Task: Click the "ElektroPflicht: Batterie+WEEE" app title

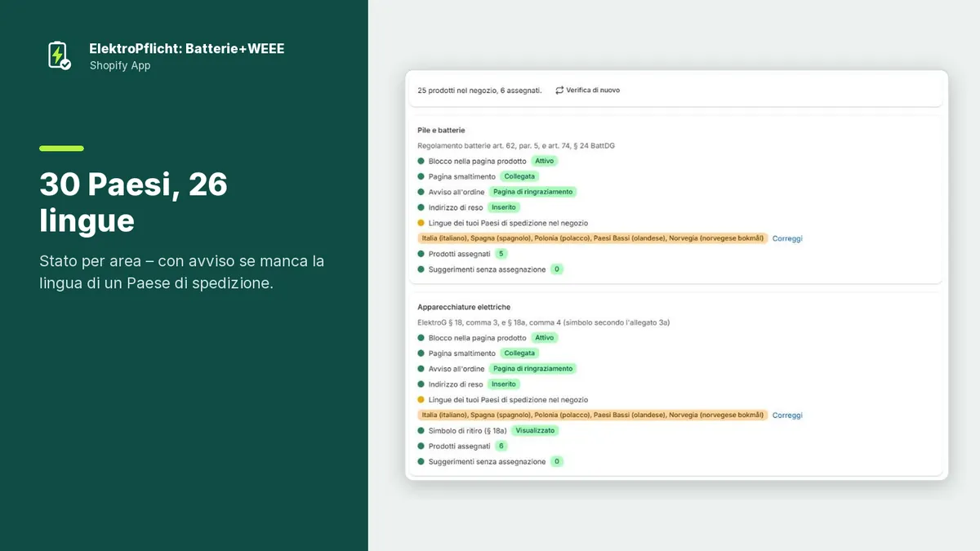Action: coord(187,49)
